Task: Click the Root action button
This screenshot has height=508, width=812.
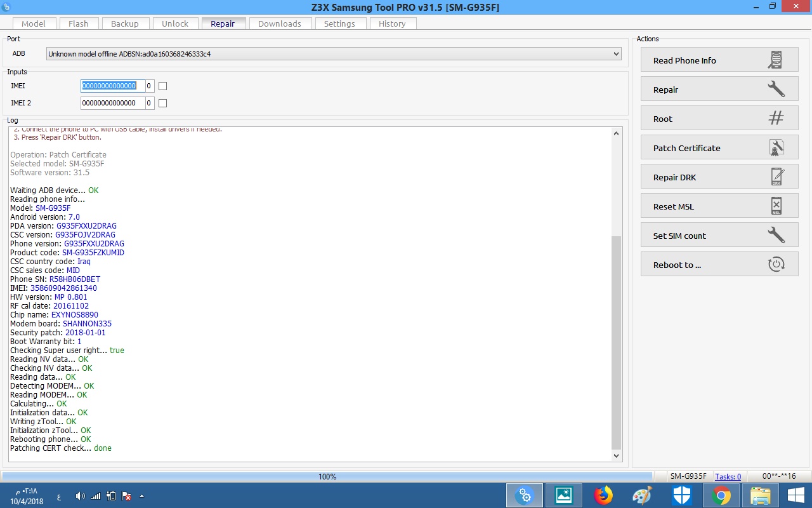Action: click(719, 119)
